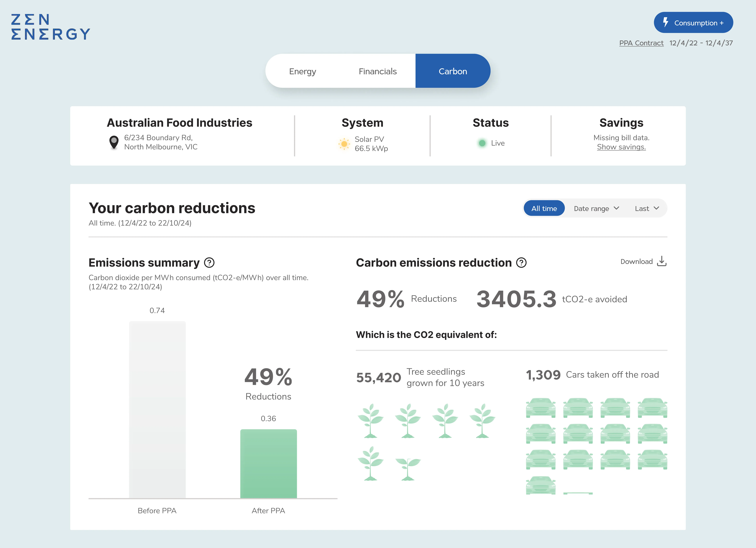Open the PPA Contract link
This screenshot has width=756, height=548.
[x=641, y=43]
